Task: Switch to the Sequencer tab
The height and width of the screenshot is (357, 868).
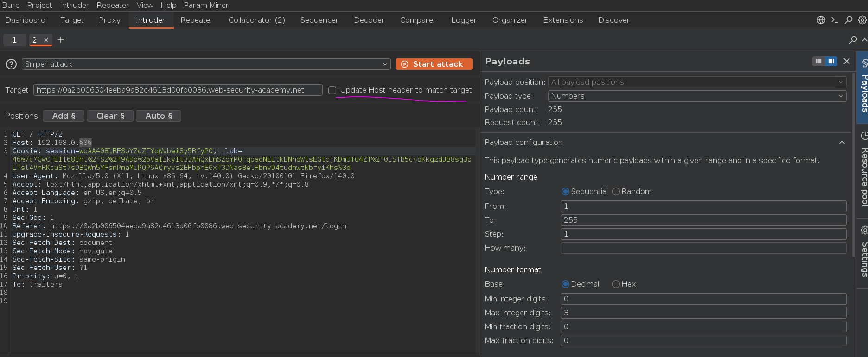Action: (319, 20)
